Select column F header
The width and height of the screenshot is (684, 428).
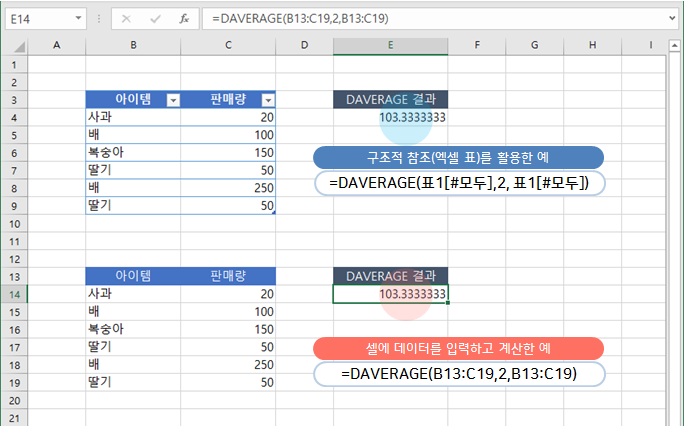tap(477, 45)
